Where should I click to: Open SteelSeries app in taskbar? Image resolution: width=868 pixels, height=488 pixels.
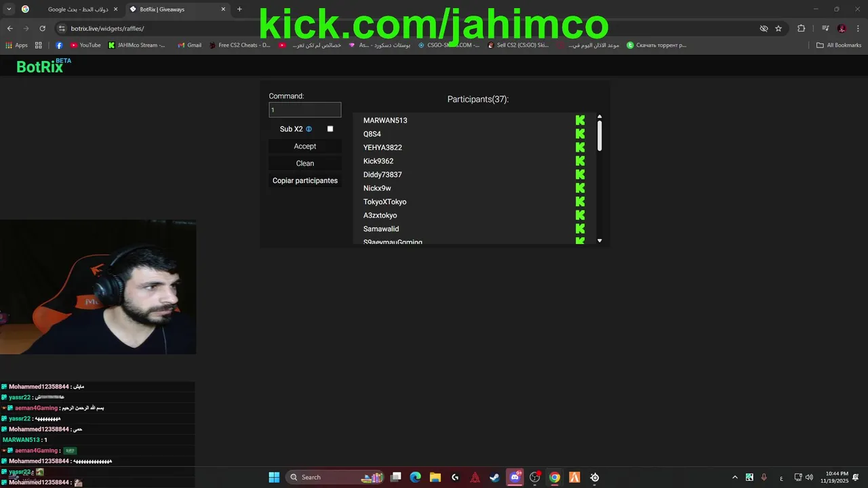pos(594,477)
